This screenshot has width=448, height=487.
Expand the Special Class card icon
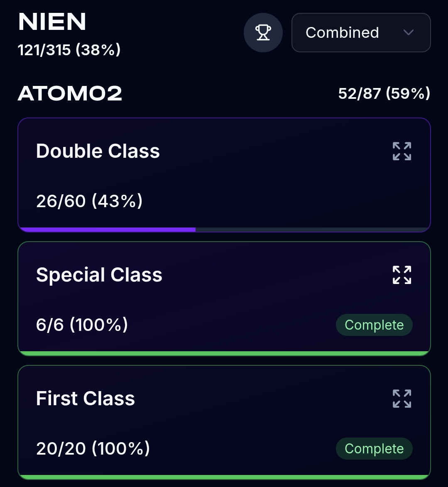point(401,275)
